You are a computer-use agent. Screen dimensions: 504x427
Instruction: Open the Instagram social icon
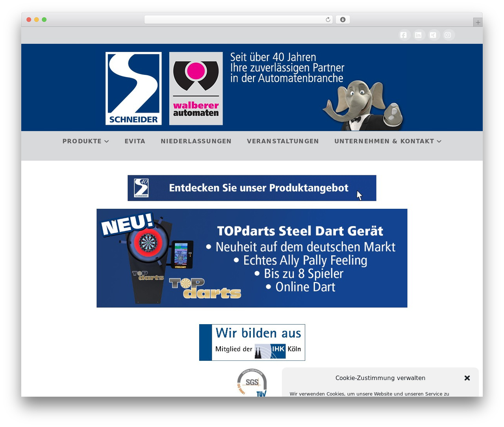click(448, 35)
